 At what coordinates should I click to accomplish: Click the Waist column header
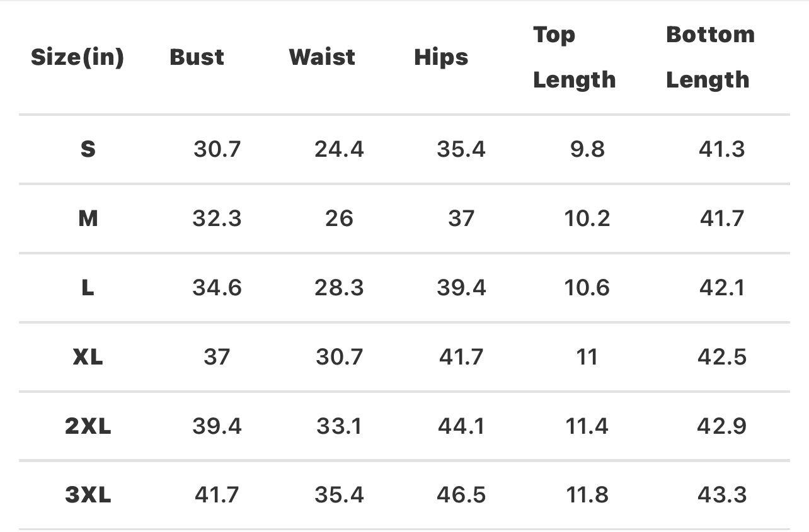[322, 57]
